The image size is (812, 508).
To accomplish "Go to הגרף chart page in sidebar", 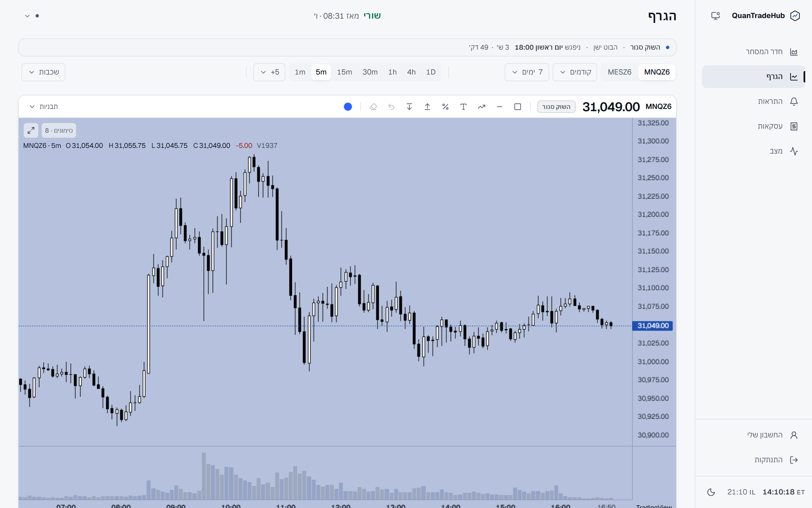I will (753, 76).
